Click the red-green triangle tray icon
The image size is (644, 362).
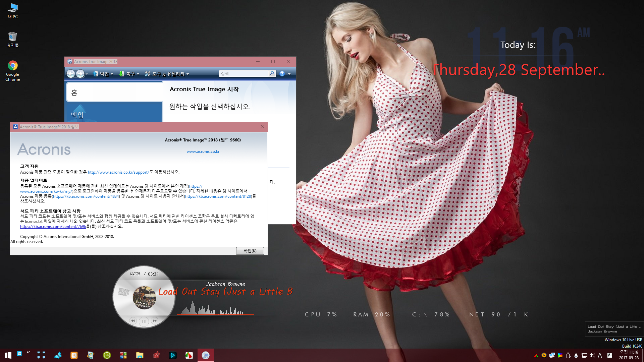pyautogui.click(x=536, y=356)
